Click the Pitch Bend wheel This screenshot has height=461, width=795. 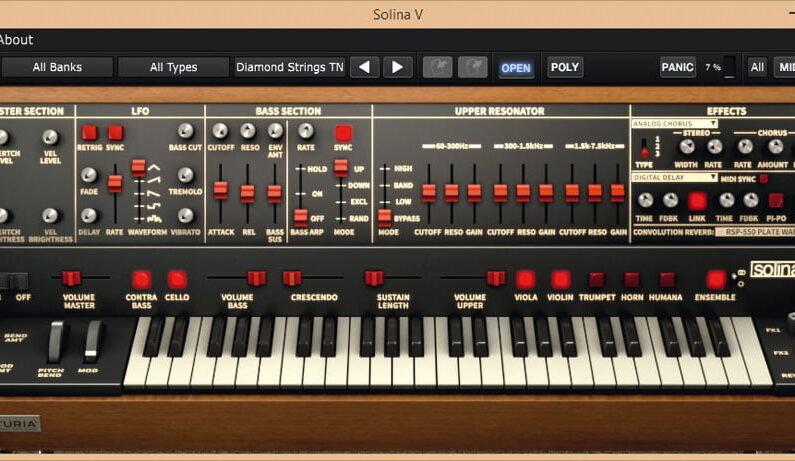[x=56, y=342]
